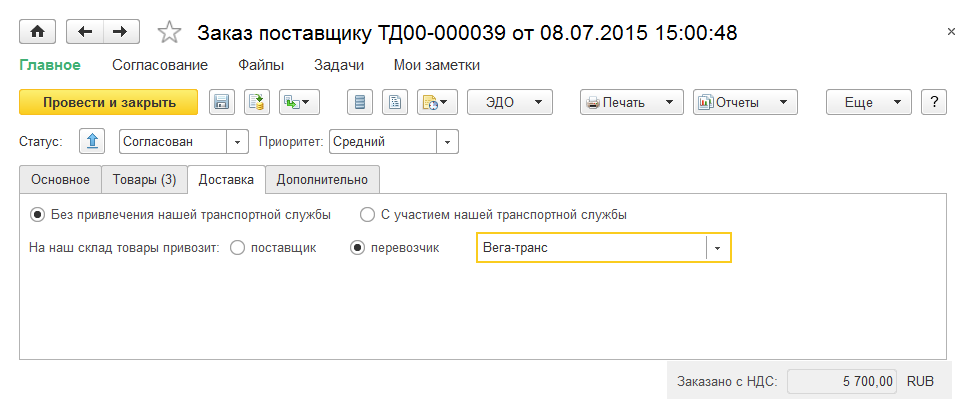Image resolution: width=973 pixels, height=408 pixels.
Task: Click the Home icon button
Action: click(38, 32)
